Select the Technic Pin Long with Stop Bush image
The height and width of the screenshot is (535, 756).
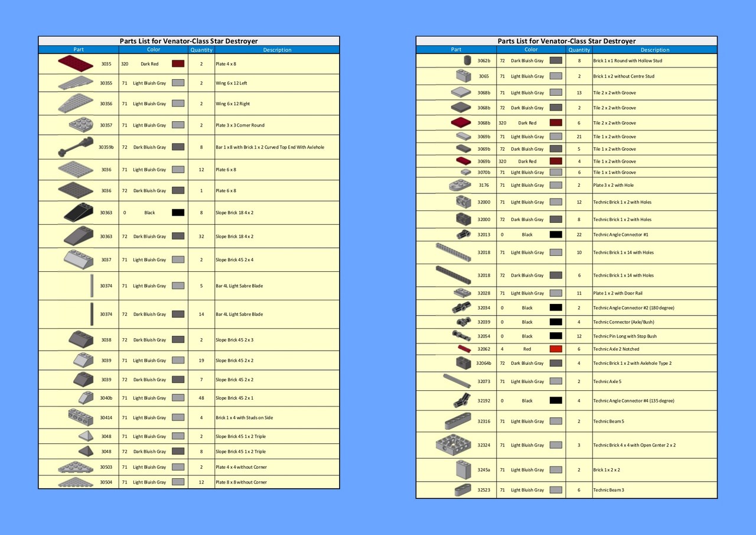coord(462,336)
